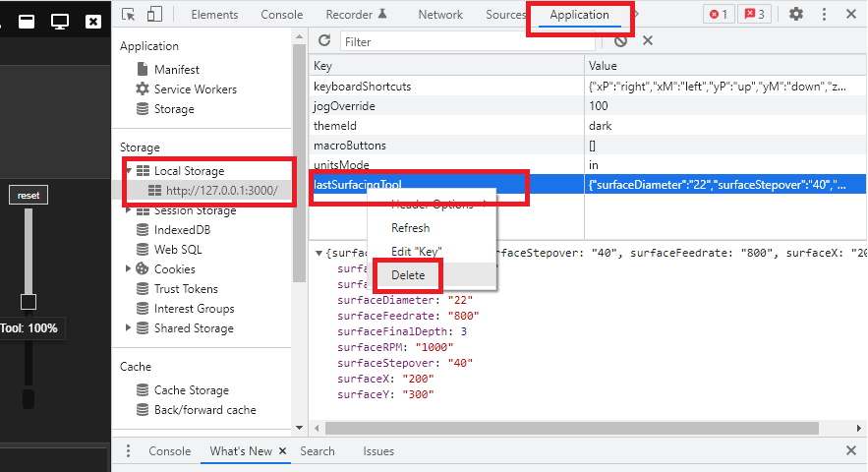Click the clear all storage icon
This screenshot has height=472, width=868.
[620, 41]
